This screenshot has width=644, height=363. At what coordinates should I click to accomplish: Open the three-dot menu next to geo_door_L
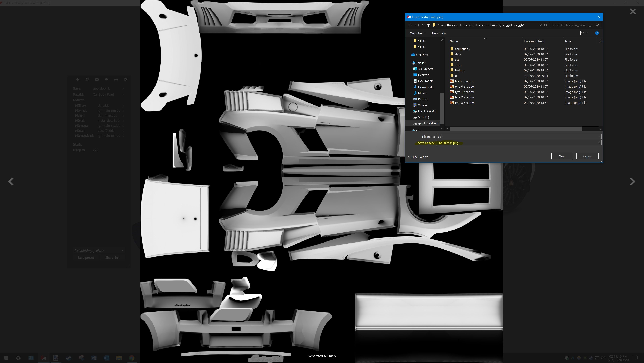coord(123,89)
